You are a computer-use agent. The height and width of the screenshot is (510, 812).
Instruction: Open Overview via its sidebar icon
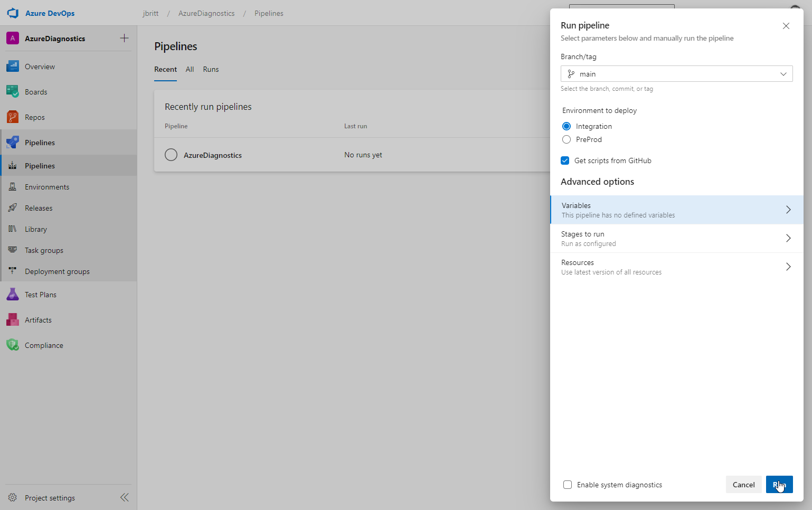tap(13, 67)
